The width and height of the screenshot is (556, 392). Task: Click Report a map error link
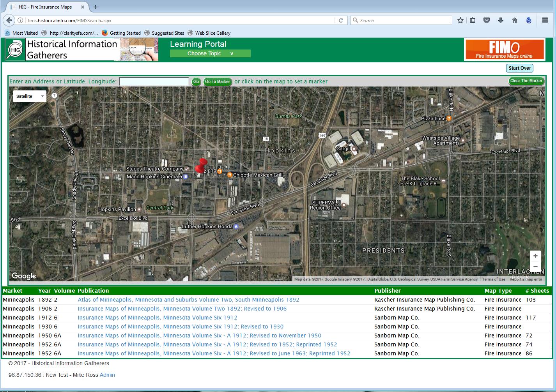(526, 279)
